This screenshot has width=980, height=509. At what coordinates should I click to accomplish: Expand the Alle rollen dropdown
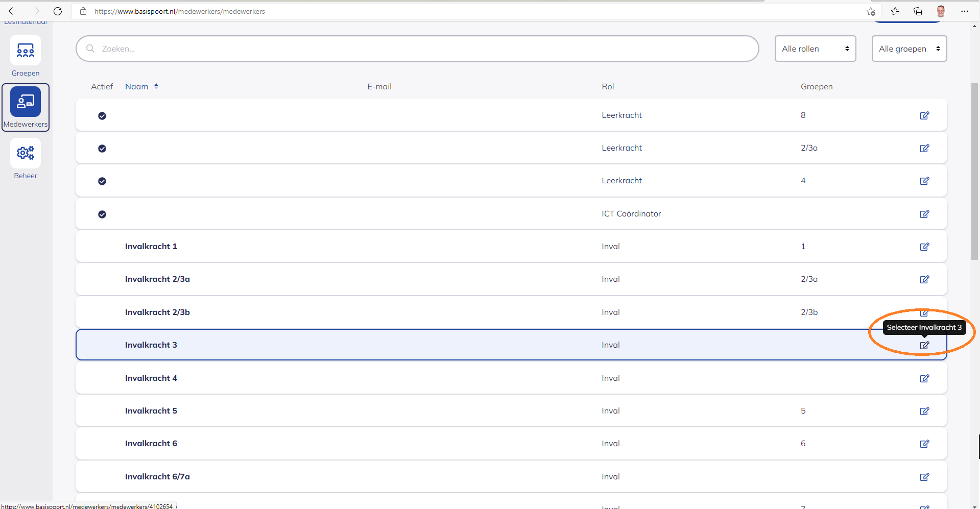(815, 49)
